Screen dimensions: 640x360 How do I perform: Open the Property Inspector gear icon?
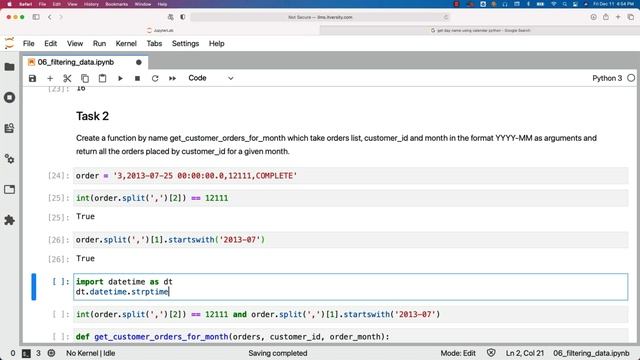click(x=9, y=159)
